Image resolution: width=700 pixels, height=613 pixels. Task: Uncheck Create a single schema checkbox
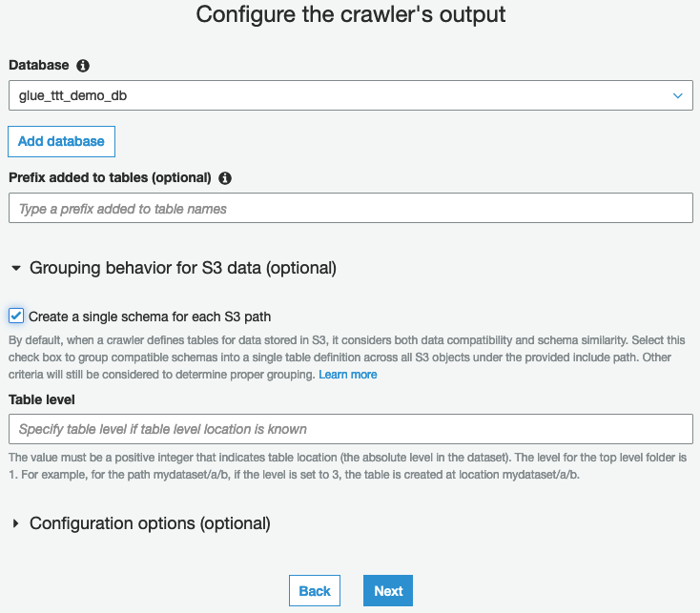[16, 316]
